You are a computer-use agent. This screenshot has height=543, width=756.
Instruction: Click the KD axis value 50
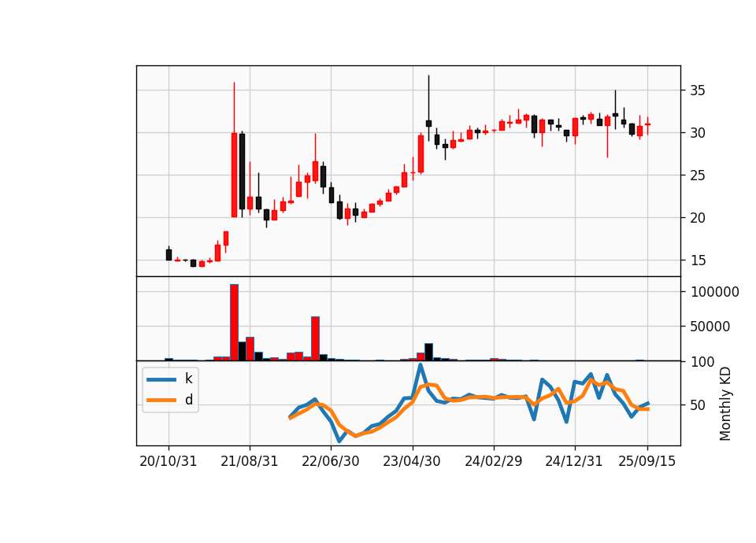698,405
